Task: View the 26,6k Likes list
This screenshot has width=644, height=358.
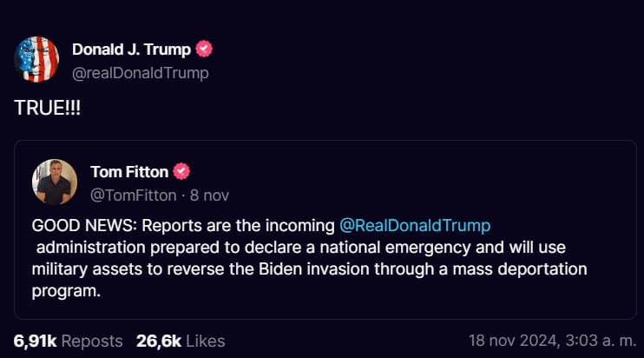Action: pyautogui.click(x=181, y=341)
